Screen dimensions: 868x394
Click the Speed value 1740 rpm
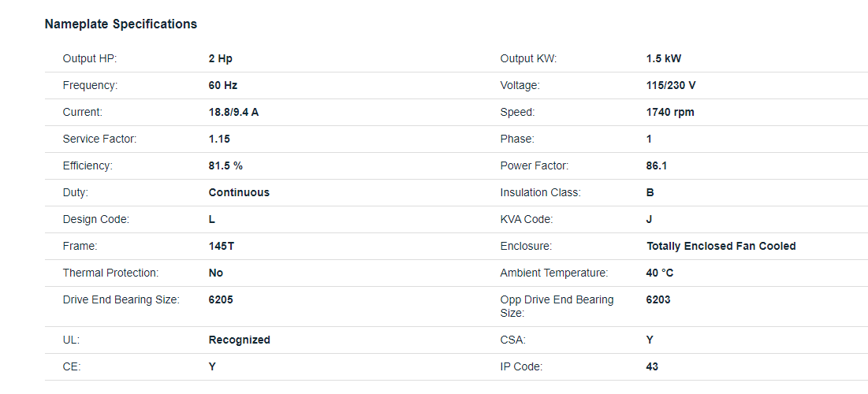coord(670,113)
